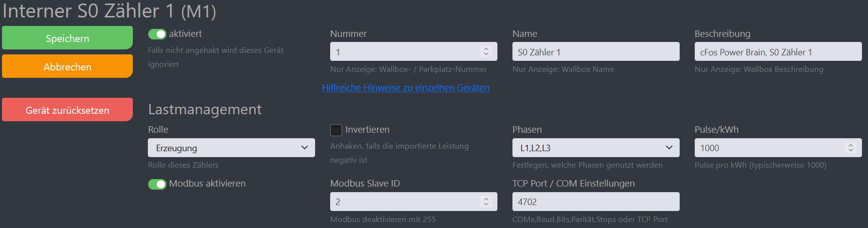Click the Pulse/kWh stepper up arrow
Viewport: 868px width, 228px height.
pyautogui.click(x=851, y=145)
